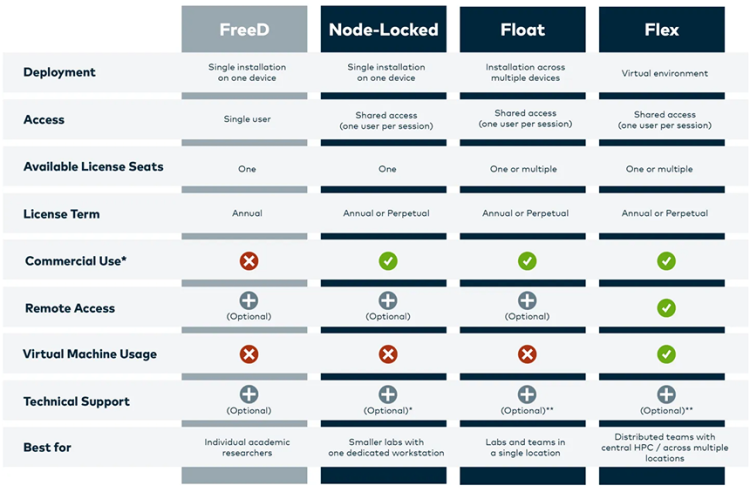750x492 pixels.
Task: Click the plus icon for Node-Locked Remote Access
Action: (388, 301)
